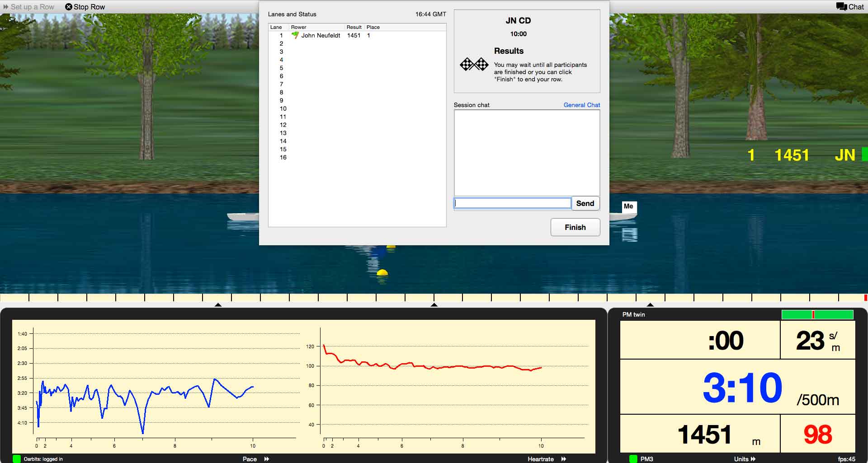Click the Session chat label
This screenshot has height=463, width=868.
click(472, 105)
